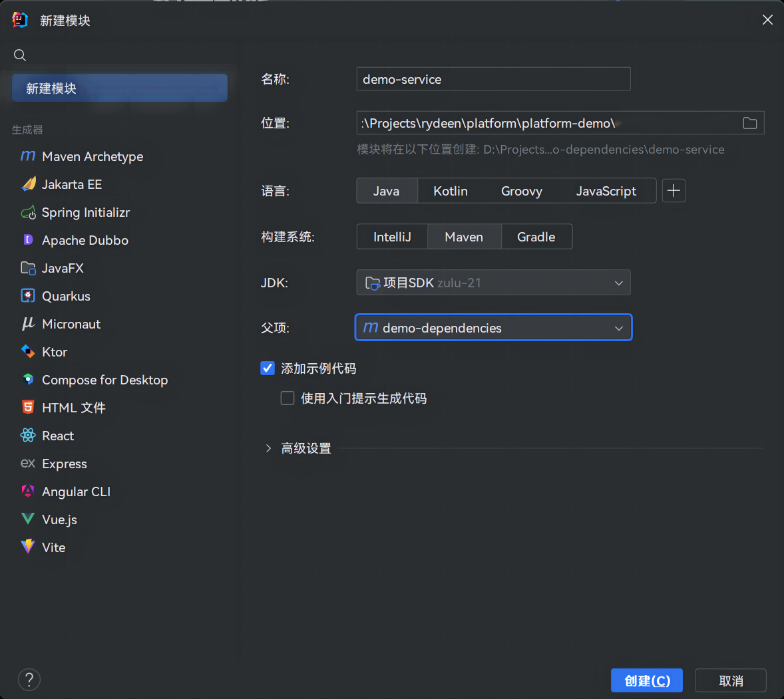Browse for location with the folder icon
The height and width of the screenshot is (699, 784).
pyautogui.click(x=749, y=123)
